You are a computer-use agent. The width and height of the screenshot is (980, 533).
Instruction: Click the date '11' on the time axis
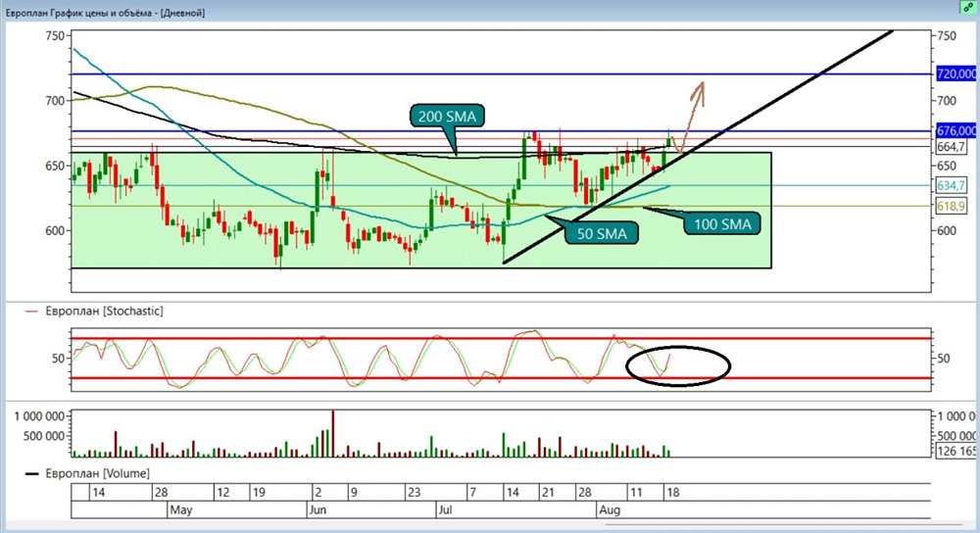tap(636, 493)
